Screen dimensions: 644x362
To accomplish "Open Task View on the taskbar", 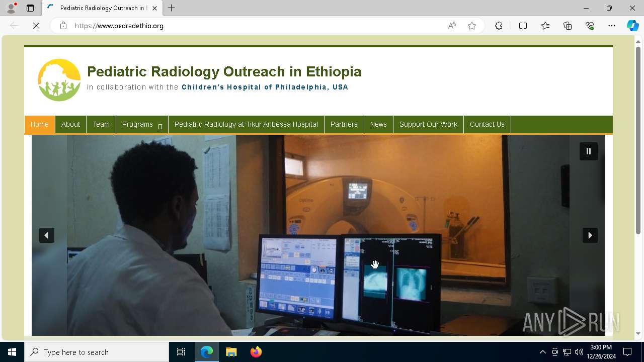I will pos(181,352).
